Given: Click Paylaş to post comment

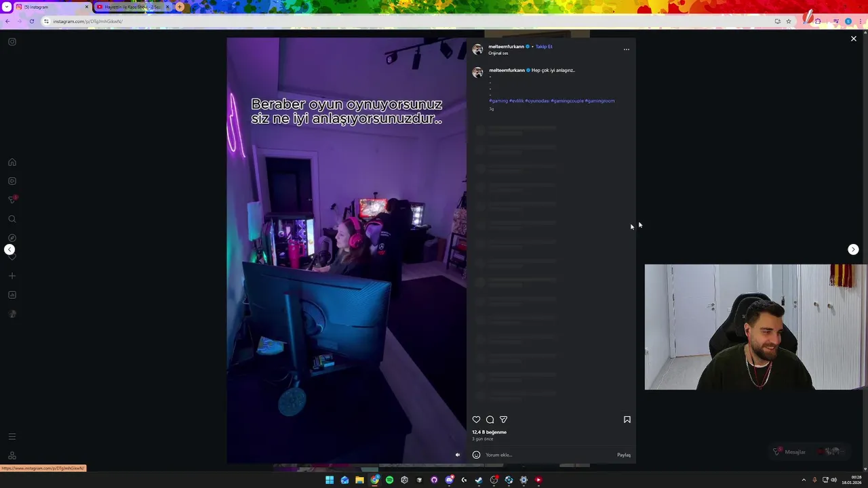Looking at the screenshot, I should pos(624,455).
